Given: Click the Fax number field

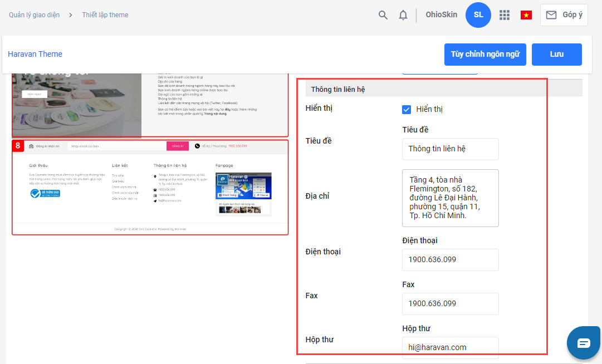Looking at the screenshot, I should [x=450, y=304].
